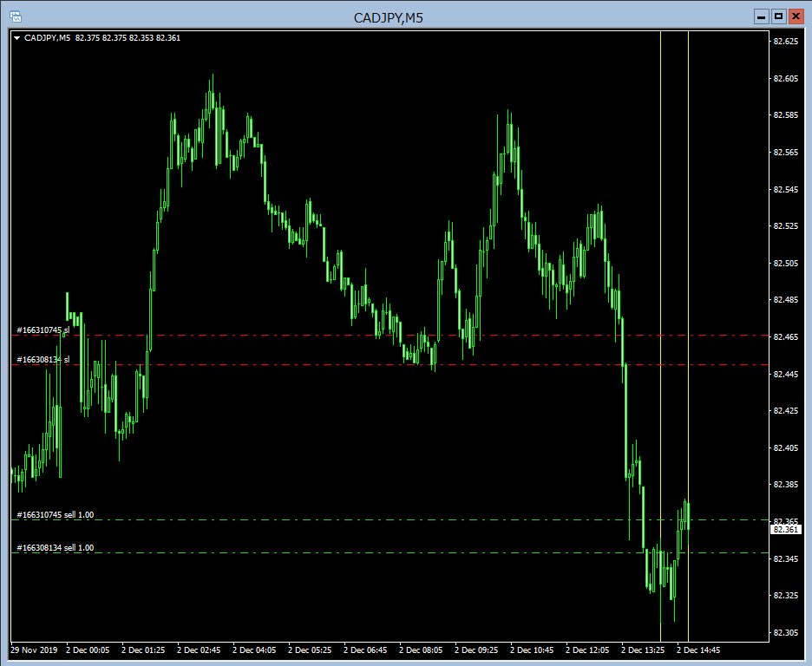The image size is (812, 666).
Task: Click the 82.605 price scale value
Action: 786,79
